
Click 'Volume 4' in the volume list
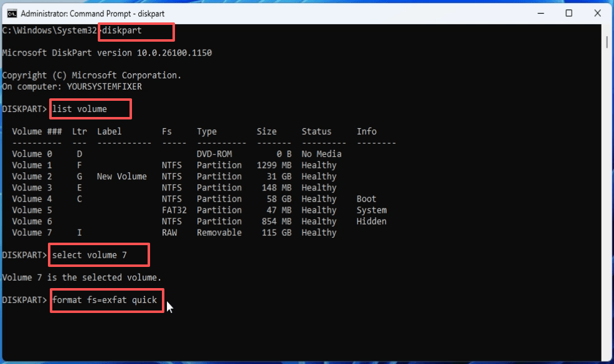[x=32, y=199]
